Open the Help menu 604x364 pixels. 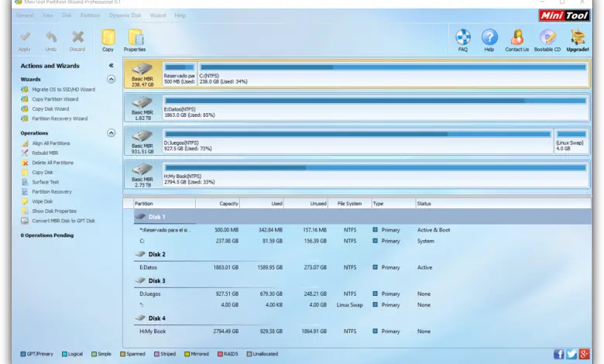click(180, 15)
